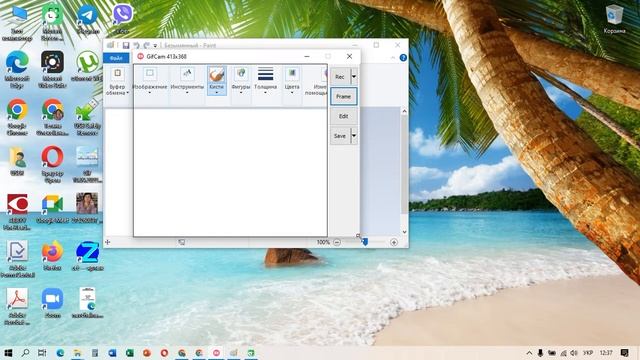Viewport: 640px width, 360px height.
Task: Select the Recycle Bin on the desktop
Action: click(x=614, y=19)
